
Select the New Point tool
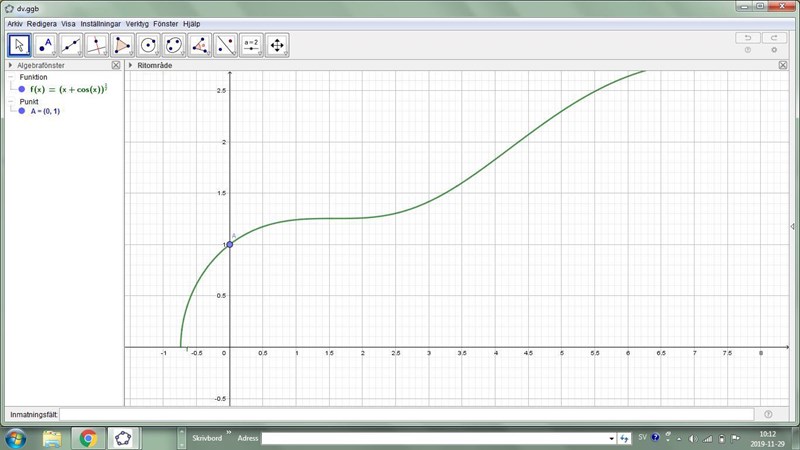[45, 45]
